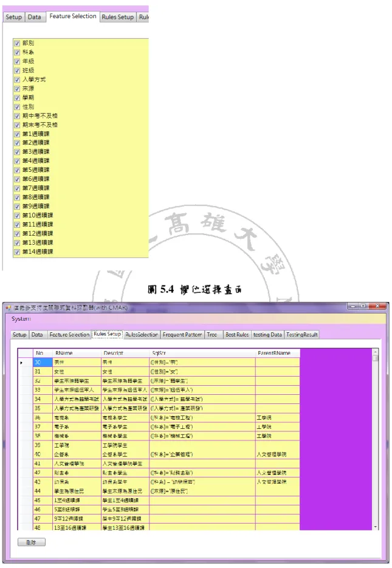Toggle the 第9週曠課 checkbox
This screenshot has width=392, height=568.
pos(16,206)
